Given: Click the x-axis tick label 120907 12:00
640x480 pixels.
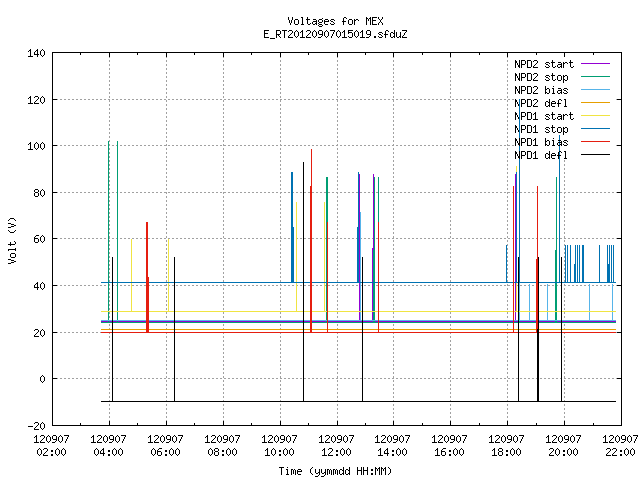Looking at the screenshot, I should (336, 446).
